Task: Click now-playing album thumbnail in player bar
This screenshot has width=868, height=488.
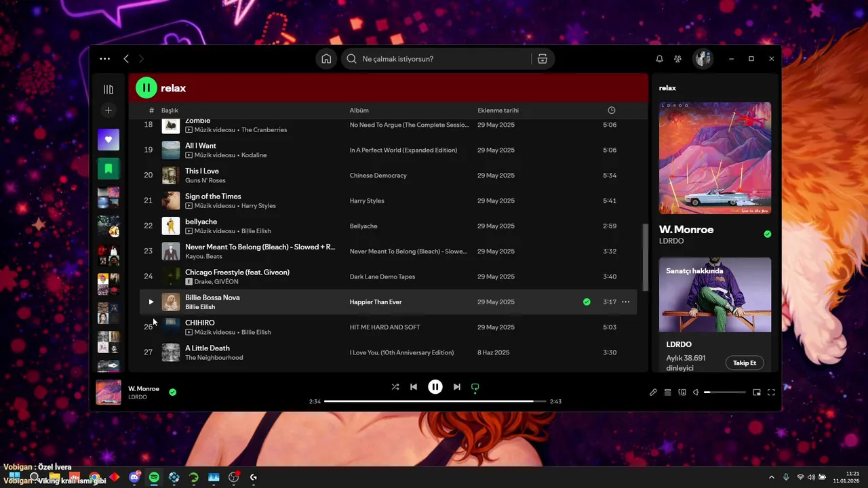Action: [x=108, y=392]
